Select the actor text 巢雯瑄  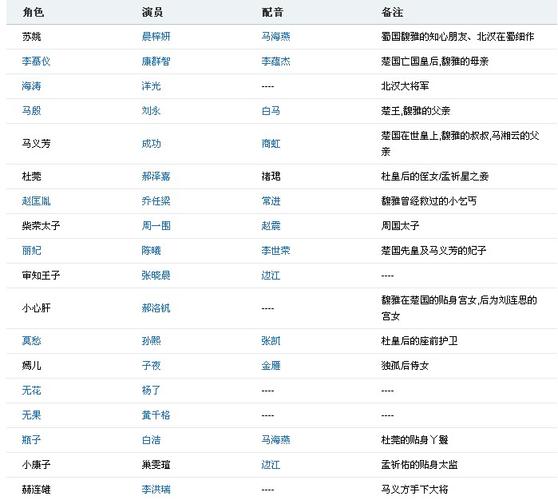(156, 464)
